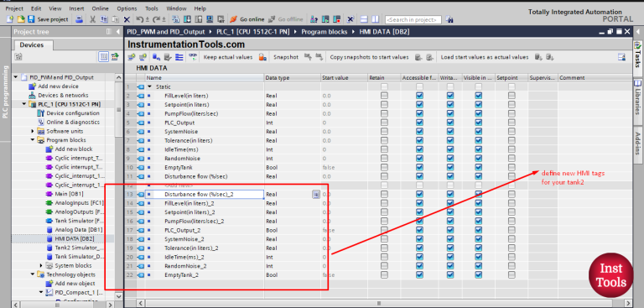Cut selection with the scissors icon
The width and height of the screenshot is (644, 308).
(x=93, y=19)
